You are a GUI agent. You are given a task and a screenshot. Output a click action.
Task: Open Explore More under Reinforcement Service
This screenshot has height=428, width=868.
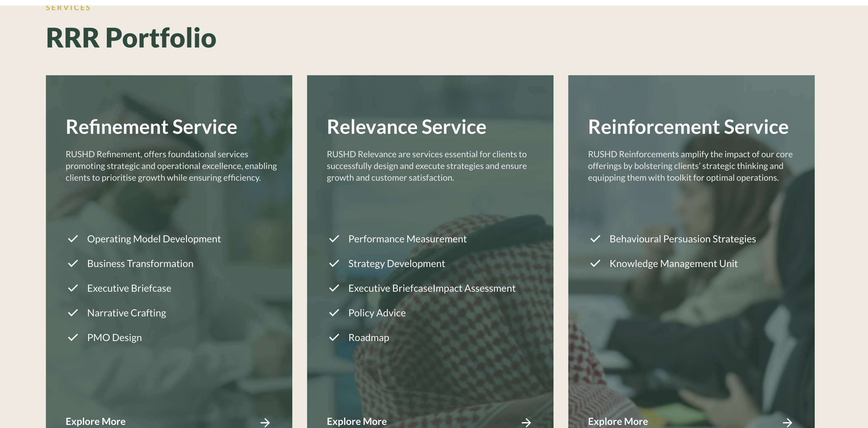[x=618, y=421]
